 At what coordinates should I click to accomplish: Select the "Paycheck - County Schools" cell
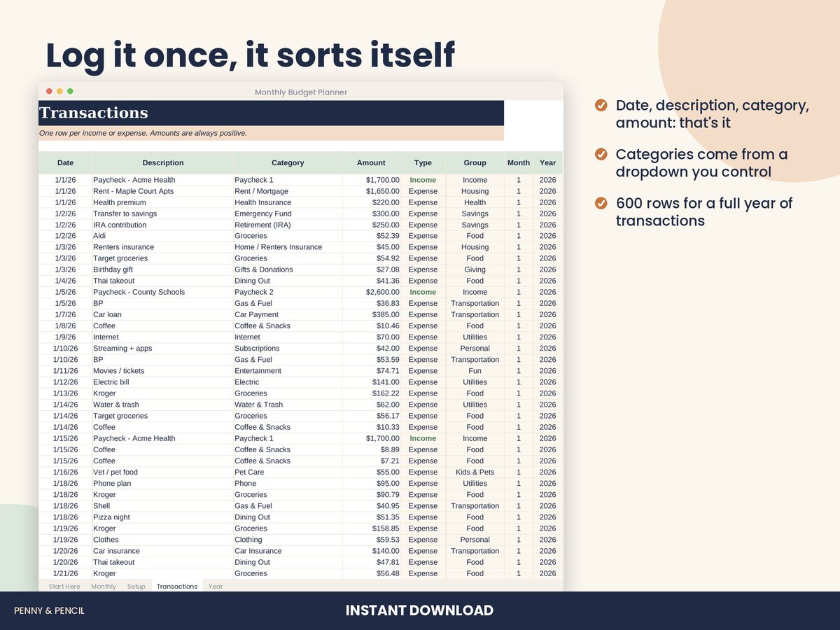click(163, 292)
